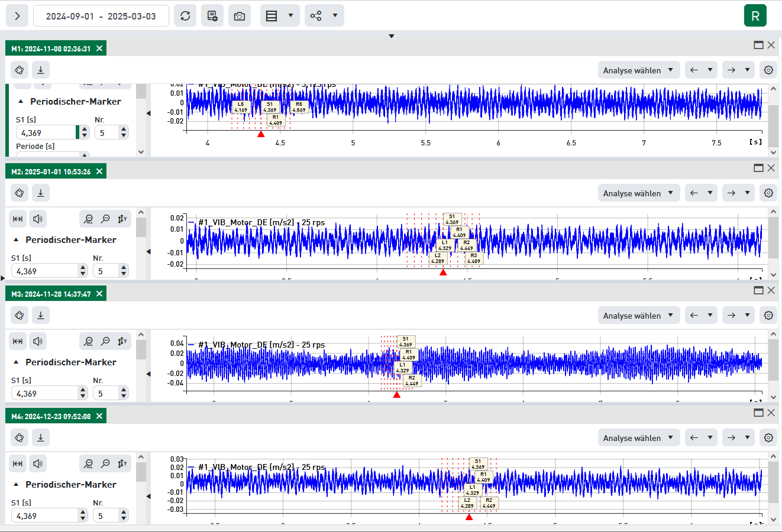782x532 pixels.
Task: Toggle Y-axis scaling icon in M4 panel
Action: point(122,464)
